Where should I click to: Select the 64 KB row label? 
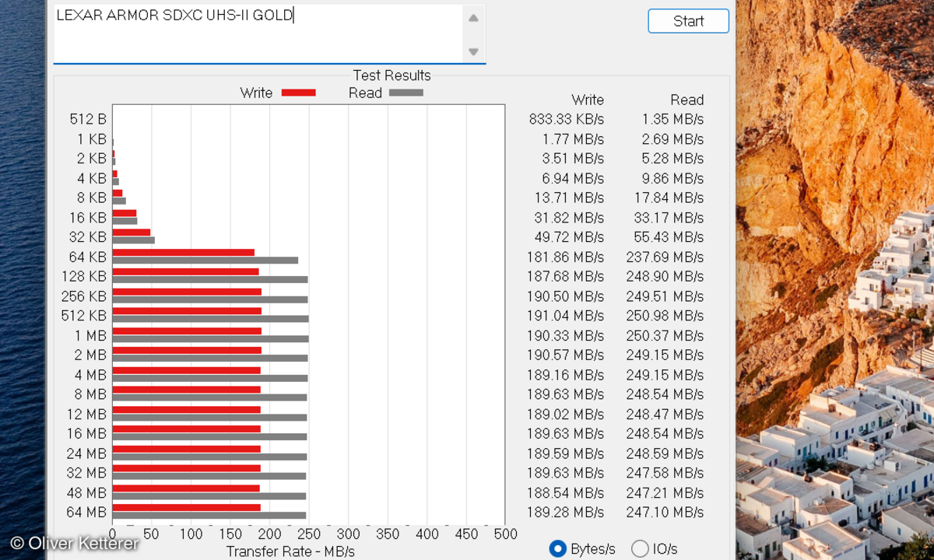[88, 257]
